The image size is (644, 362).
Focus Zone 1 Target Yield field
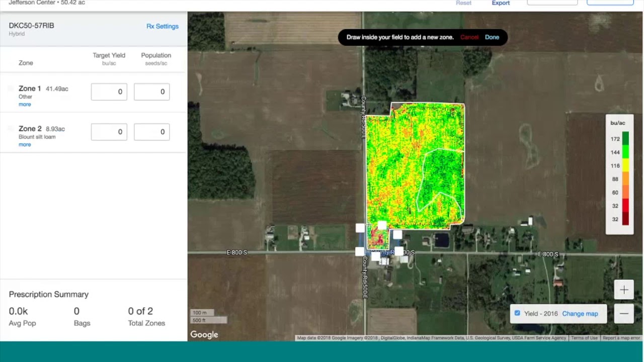[x=109, y=92]
